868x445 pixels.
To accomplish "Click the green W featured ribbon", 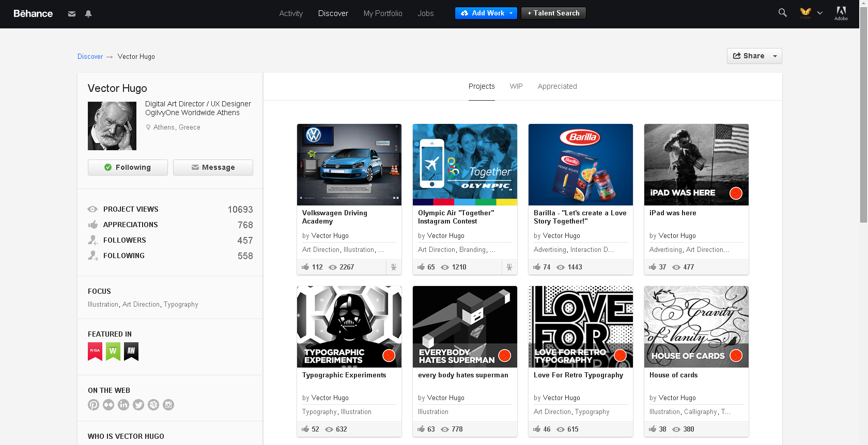I will tap(113, 352).
